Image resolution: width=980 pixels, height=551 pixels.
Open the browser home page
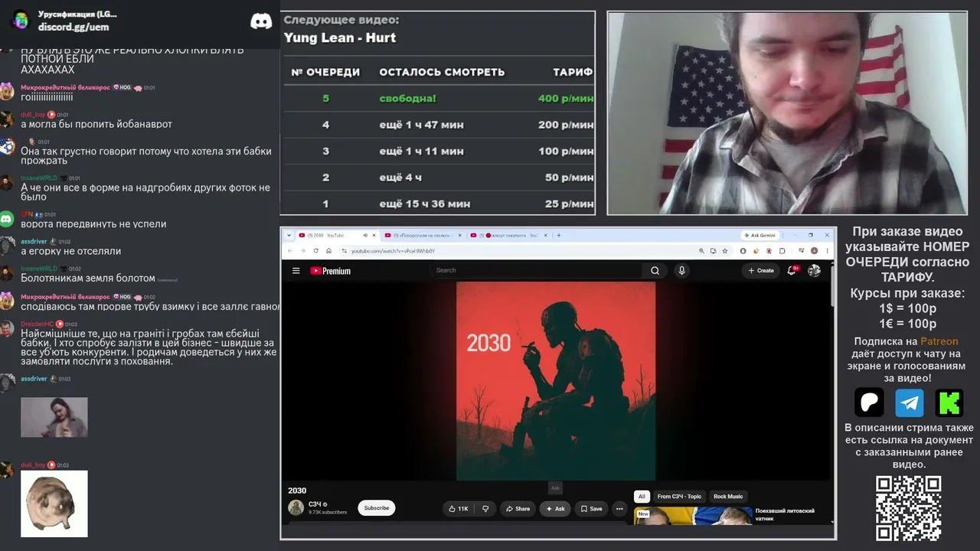click(328, 251)
